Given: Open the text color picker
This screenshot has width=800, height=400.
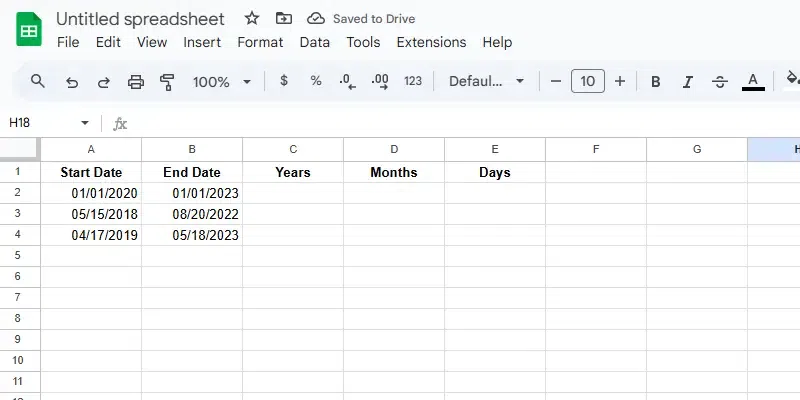Looking at the screenshot, I should [754, 82].
